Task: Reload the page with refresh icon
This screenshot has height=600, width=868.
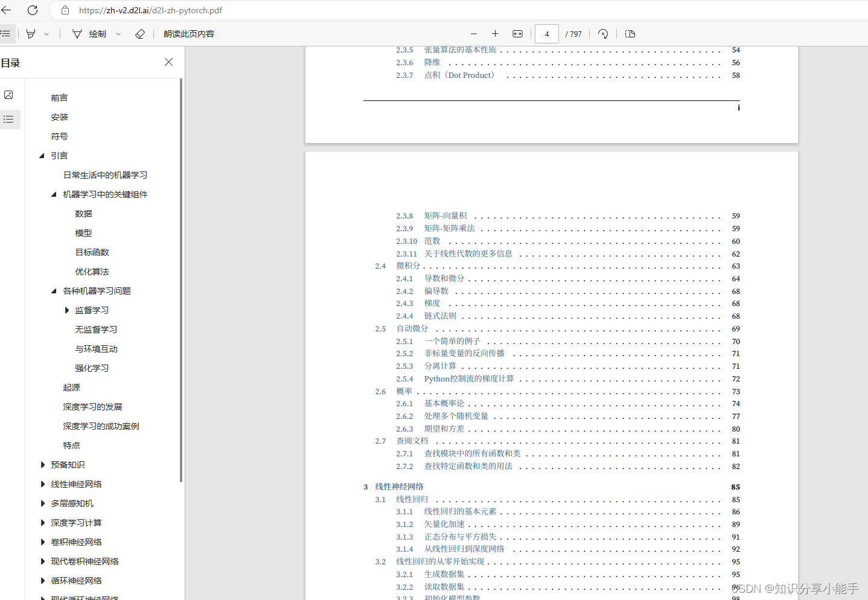Action: tap(33, 10)
